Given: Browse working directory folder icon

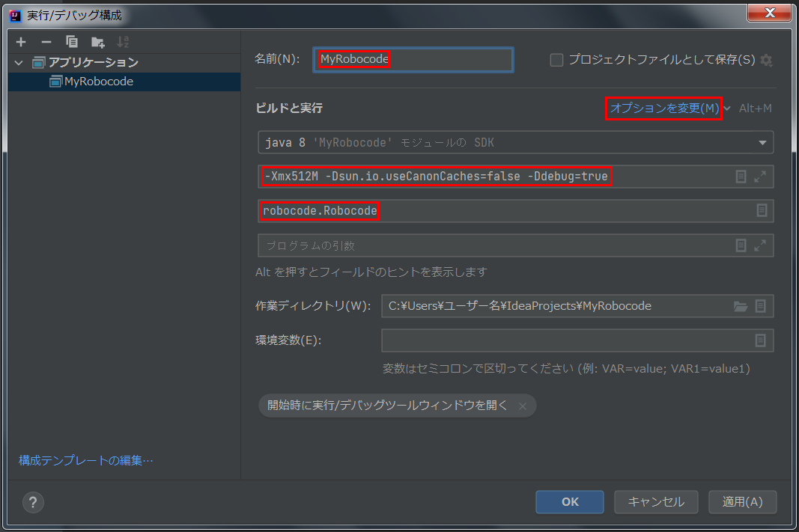Looking at the screenshot, I should click(741, 306).
